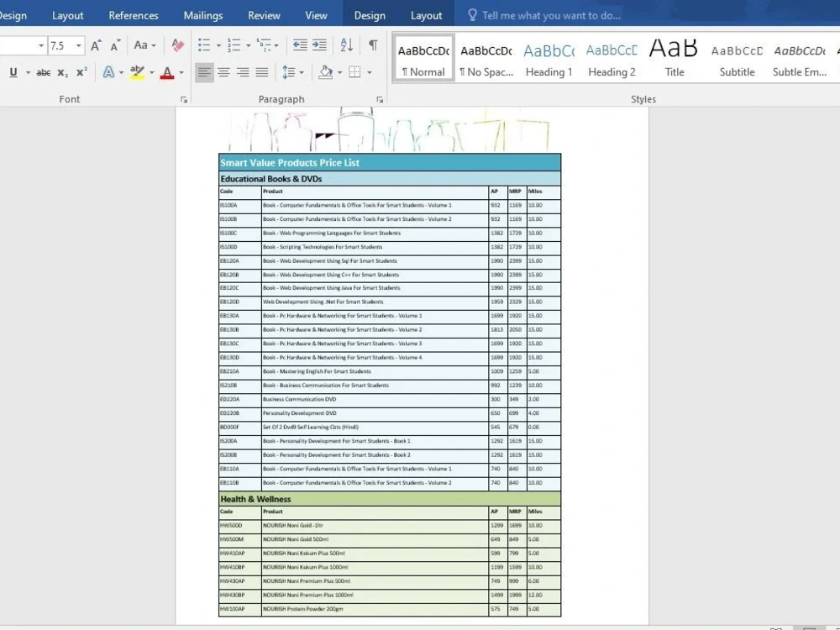Click the 'Educational Books & DVDs' heading
The height and width of the screenshot is (630, 840).
pyautogui.click(x=390, y=178)
